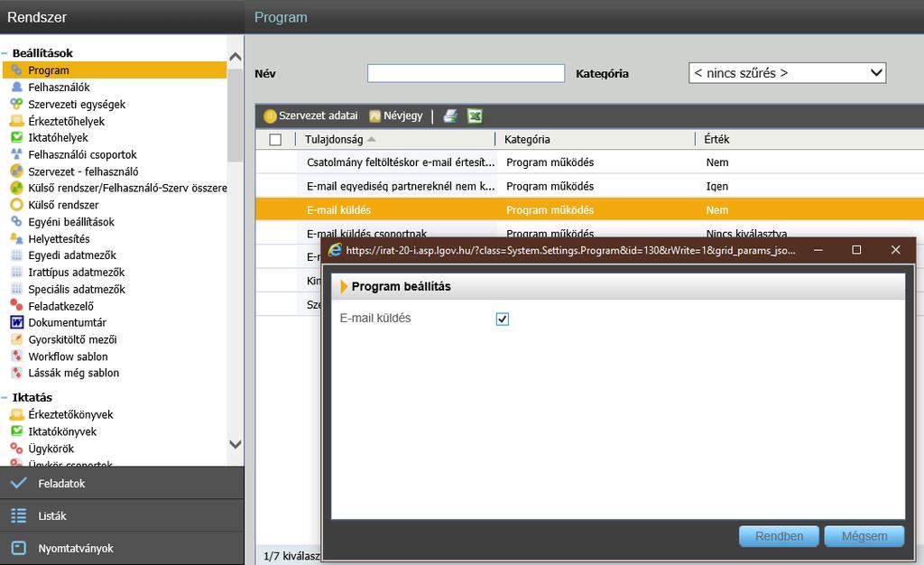
Task: Select Felhasználók in the settings tree
Action: 59,88
